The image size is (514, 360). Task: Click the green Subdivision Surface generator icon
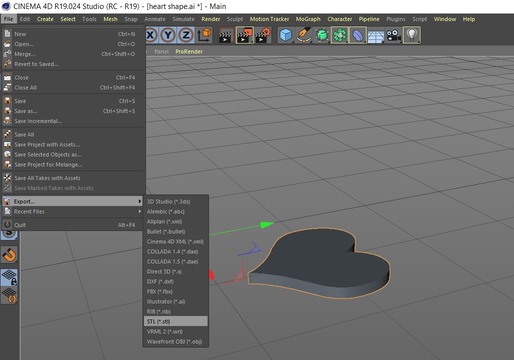pos(322,35)
